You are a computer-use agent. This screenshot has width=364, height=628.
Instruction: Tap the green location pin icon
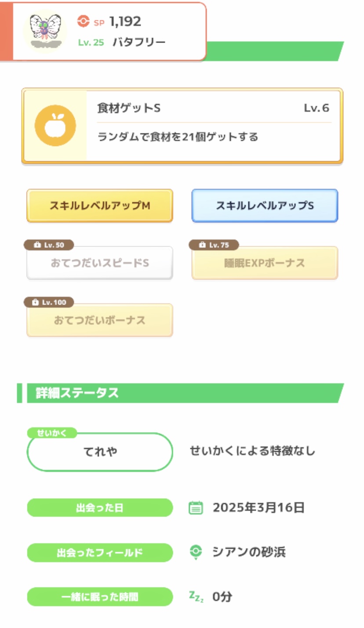(x=196, y=552)
